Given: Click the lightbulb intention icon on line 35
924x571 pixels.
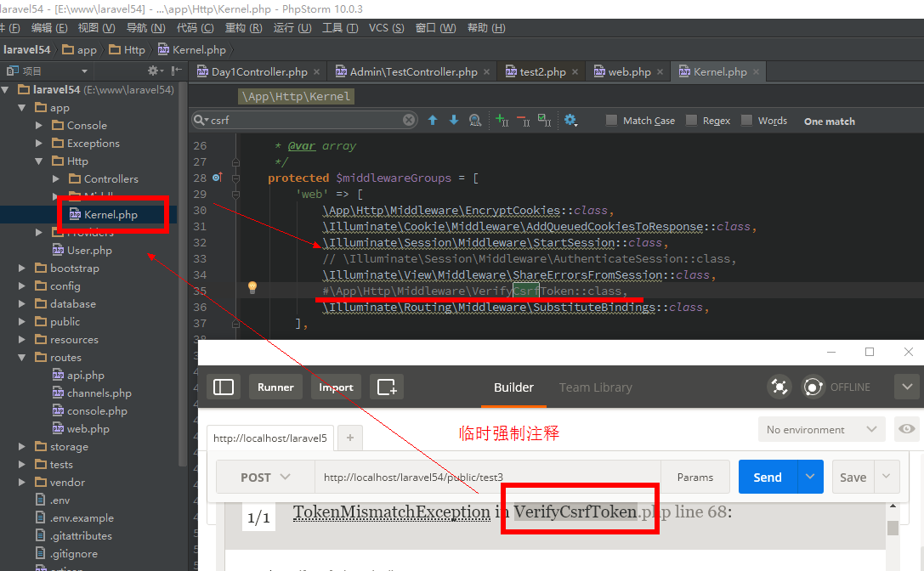Looking at the screenshot, I should pos(252,288).
